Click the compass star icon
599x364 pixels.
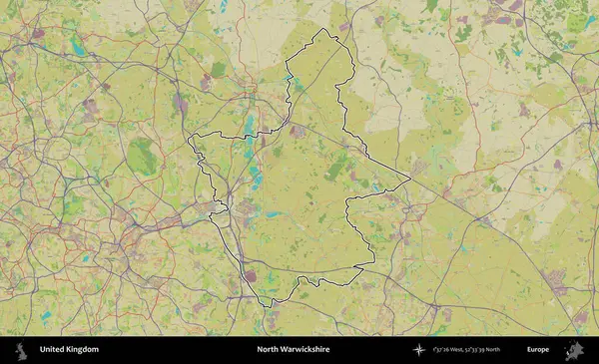419,349
